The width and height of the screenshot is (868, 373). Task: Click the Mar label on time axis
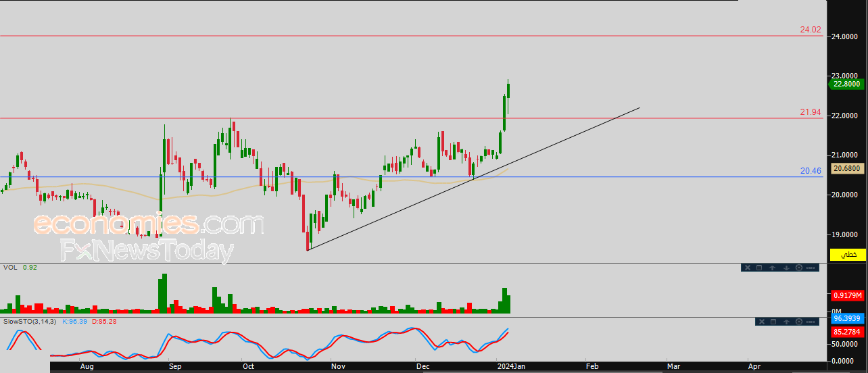click(x=674, y=366)
